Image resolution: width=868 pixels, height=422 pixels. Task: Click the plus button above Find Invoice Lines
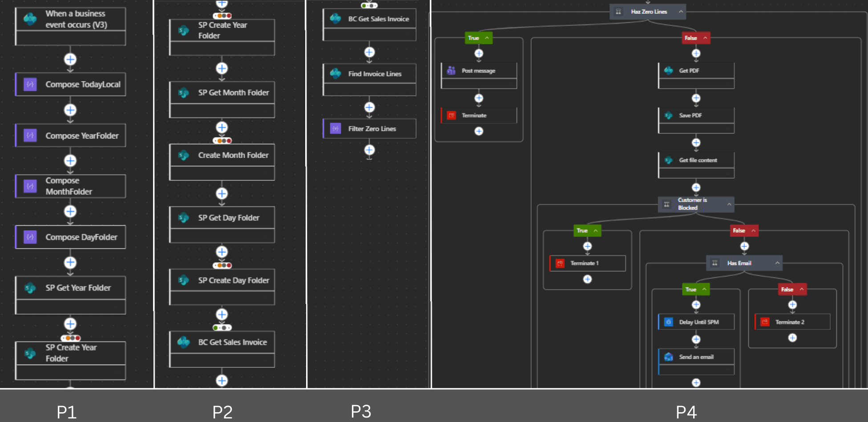click(369, 52)
